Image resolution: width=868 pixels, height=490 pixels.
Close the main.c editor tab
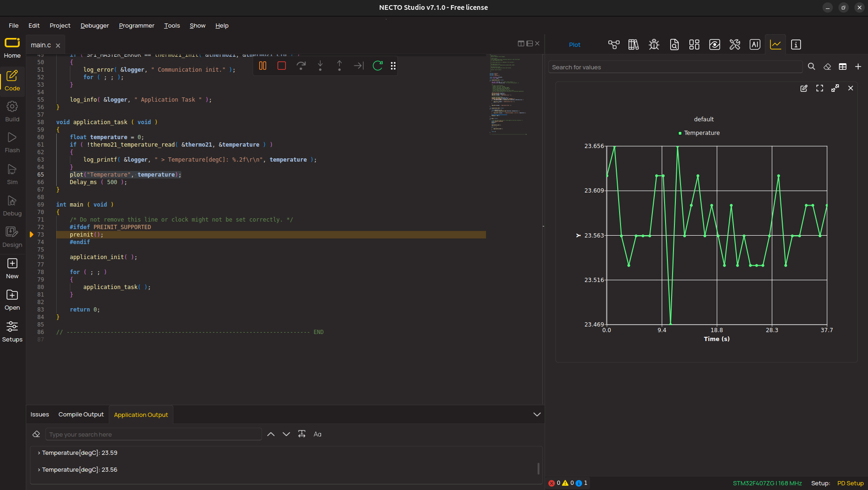point(58,45)
